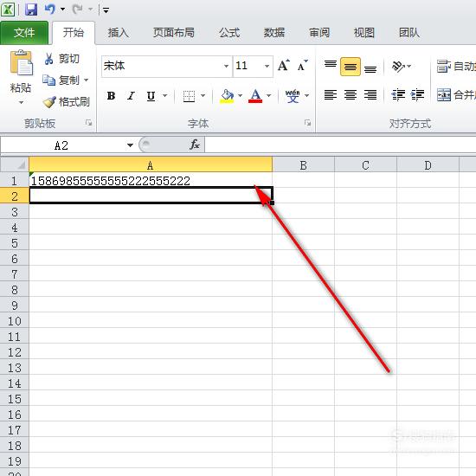Image resolution: width=476 pixels, height=476 pixels.
Task: Click the Paste clipboard icon
Action: click(x=21, y=63)
